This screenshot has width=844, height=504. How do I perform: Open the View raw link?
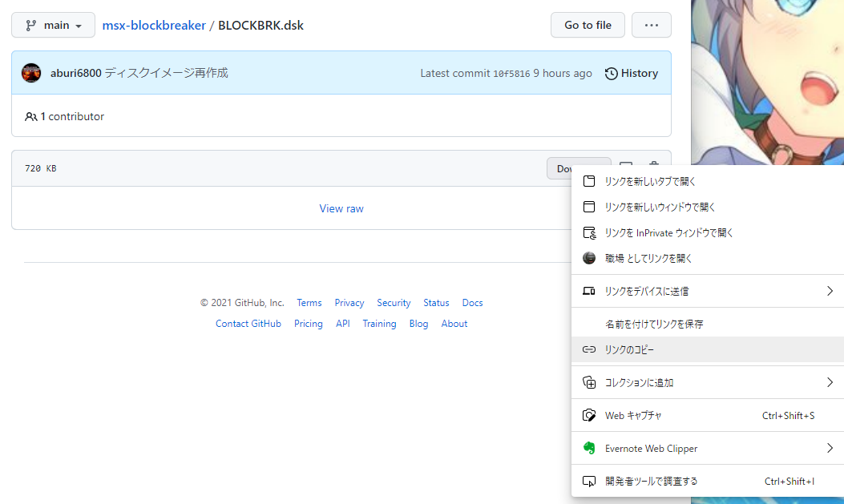[341, 208]
